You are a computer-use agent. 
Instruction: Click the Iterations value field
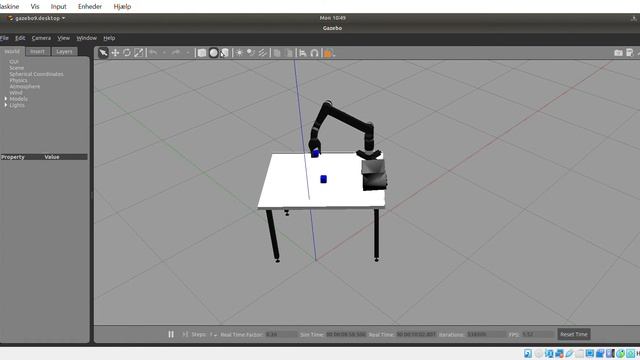coord(486,334)
